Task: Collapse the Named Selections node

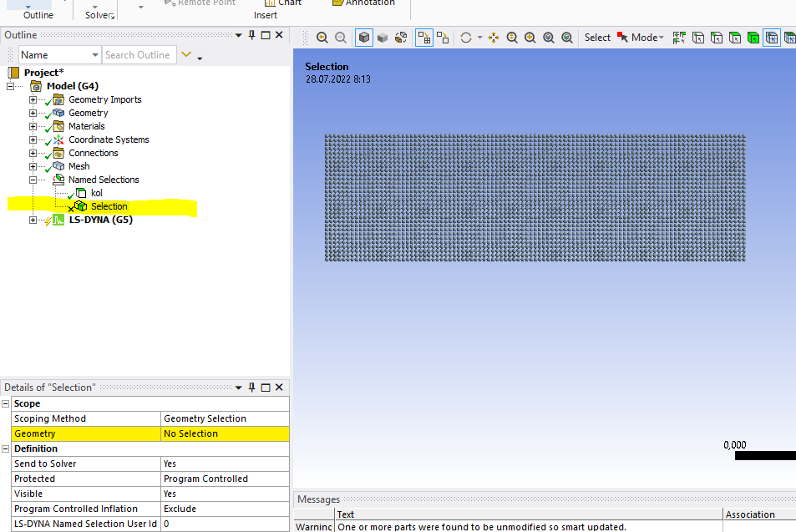Action: (33, 180)
